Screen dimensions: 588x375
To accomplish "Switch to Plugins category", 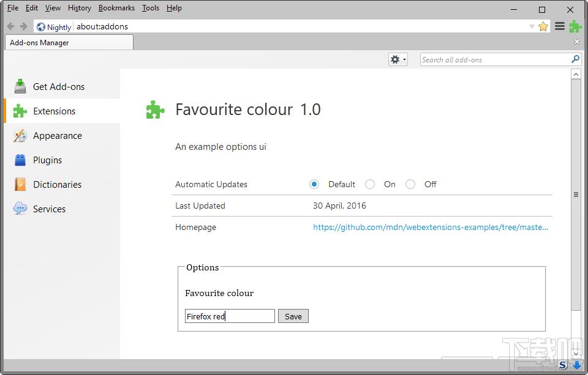I will [62, 160].
